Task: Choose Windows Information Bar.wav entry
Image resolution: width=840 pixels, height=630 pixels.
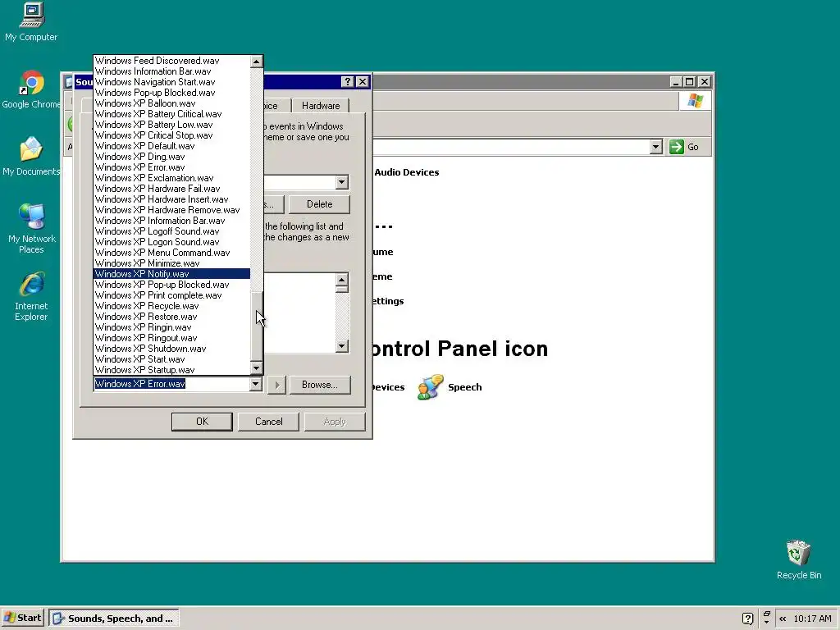Action: tap(172, 71)
